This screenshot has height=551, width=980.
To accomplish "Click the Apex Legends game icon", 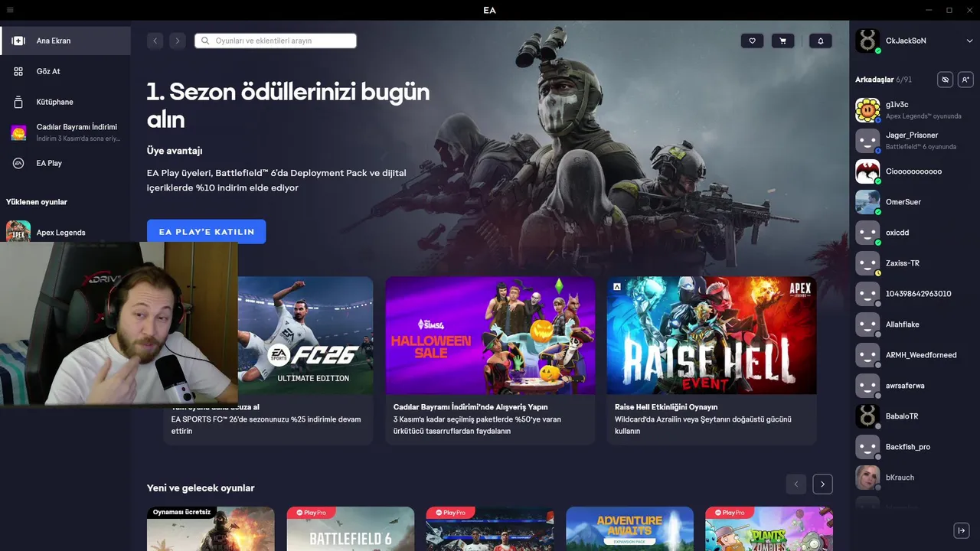I will coord(18,231).
